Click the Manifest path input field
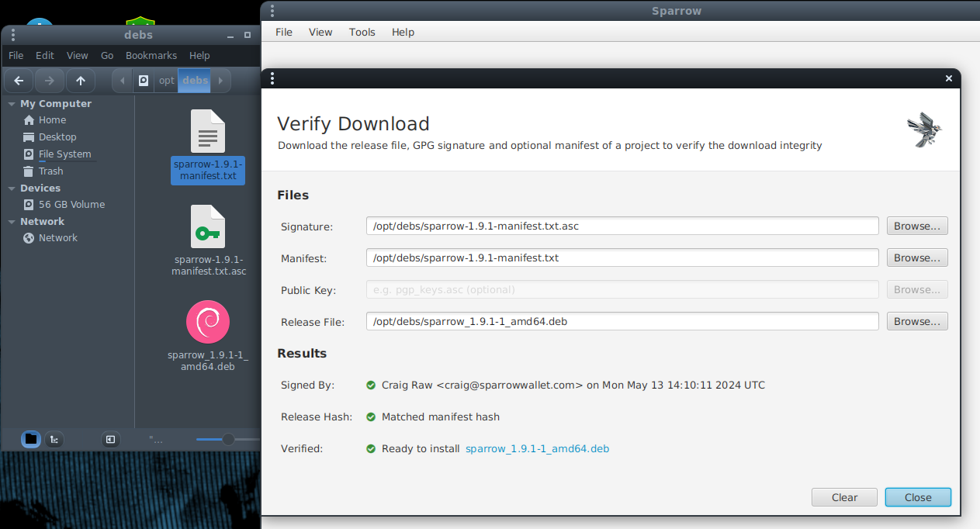Image resolution: width=980 pixels, height=529 pixels. coord(622,258)
